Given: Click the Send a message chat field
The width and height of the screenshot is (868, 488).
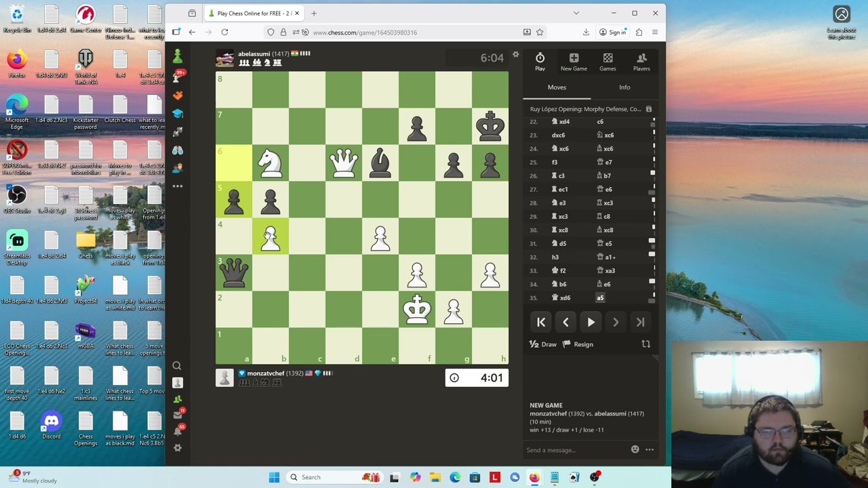Looking at the screenshot, I should [x=576, y=450].
